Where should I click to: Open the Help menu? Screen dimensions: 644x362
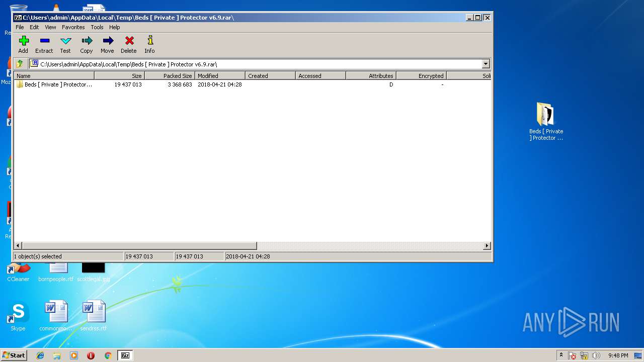click(115, 27)
